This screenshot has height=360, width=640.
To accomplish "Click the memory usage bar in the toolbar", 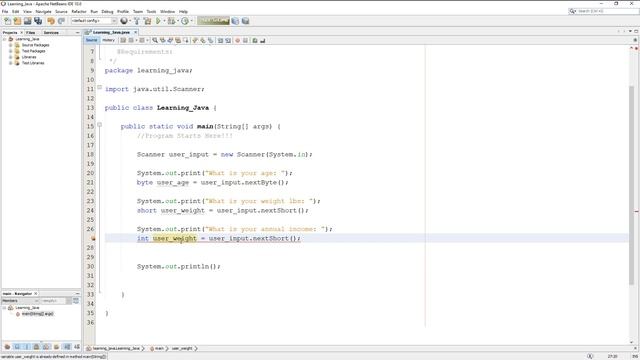I will pyautogui.click(x=213, y=21).
